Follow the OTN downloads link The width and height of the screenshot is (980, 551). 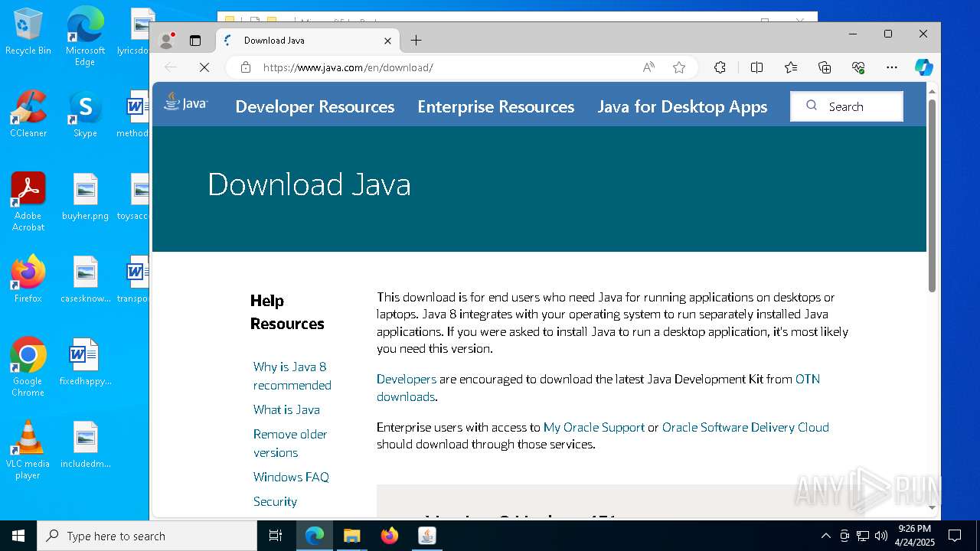[598, 387]
